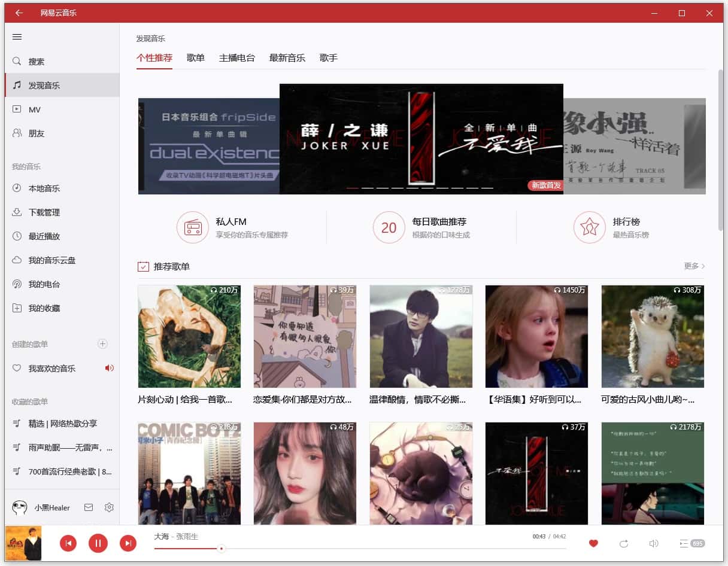Open the 可爱的古风小曲儿 hedgehog playlist
Screen dimensions: 728x566
653,336
